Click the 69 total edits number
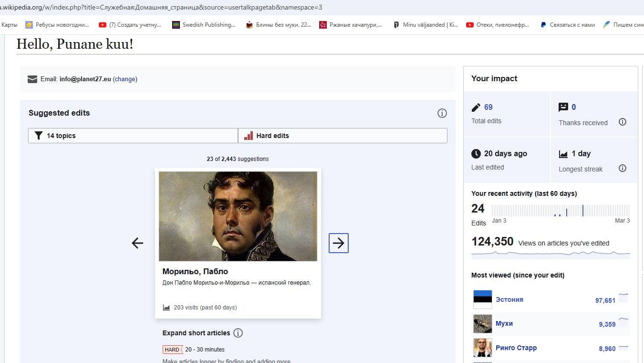The height and width of the screenshot is (363, 644). pyautogui.click(x=488, y=107)
